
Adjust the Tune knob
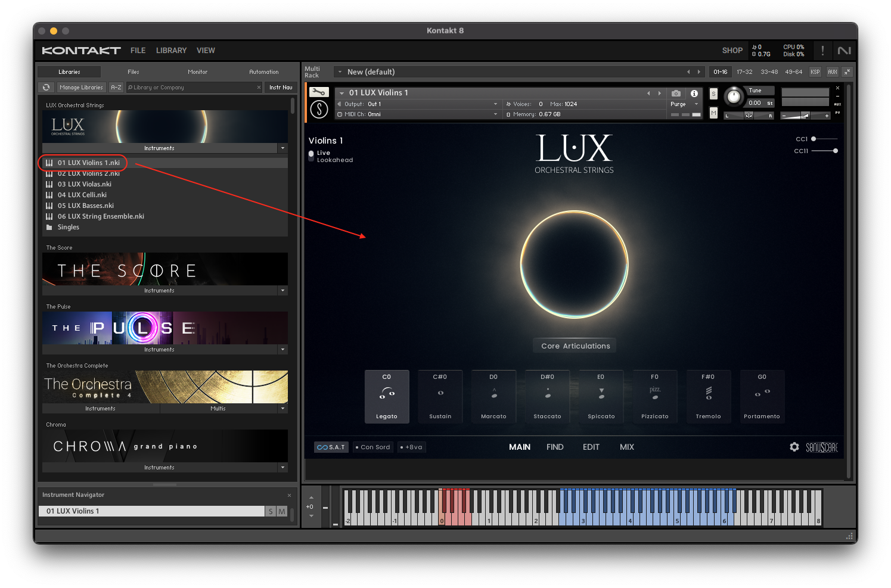(x=734, y=96)
